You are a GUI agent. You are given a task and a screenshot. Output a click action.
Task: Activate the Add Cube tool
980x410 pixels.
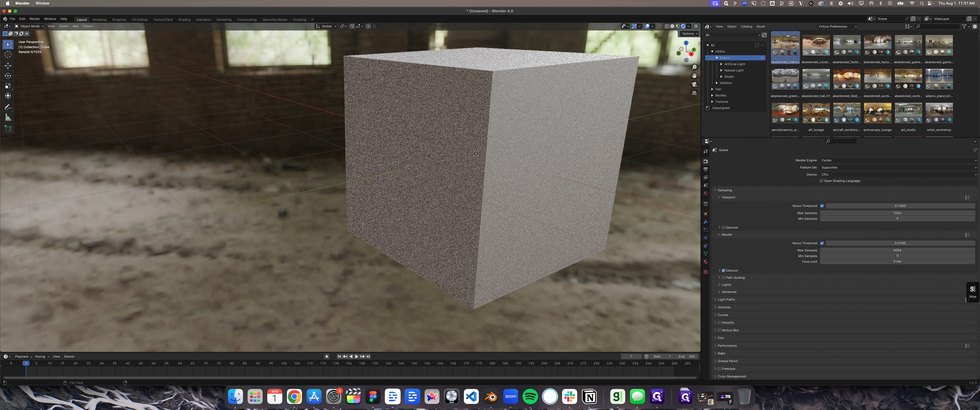click(8, 129)
